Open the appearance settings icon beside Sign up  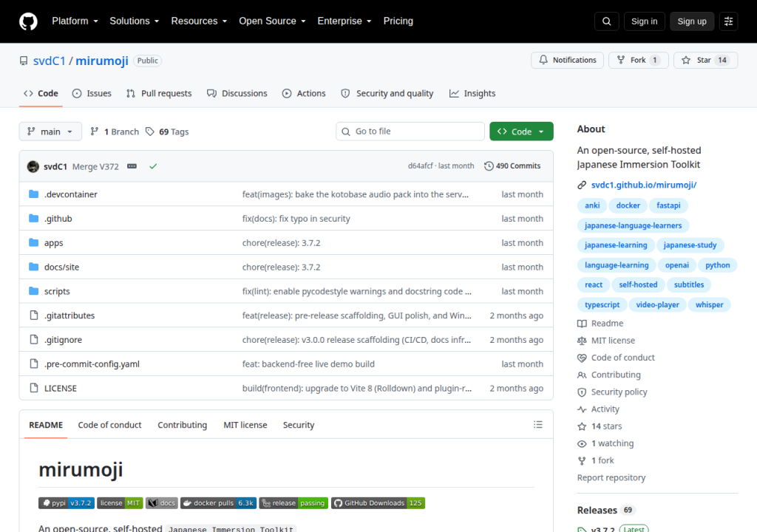point(728,21)
